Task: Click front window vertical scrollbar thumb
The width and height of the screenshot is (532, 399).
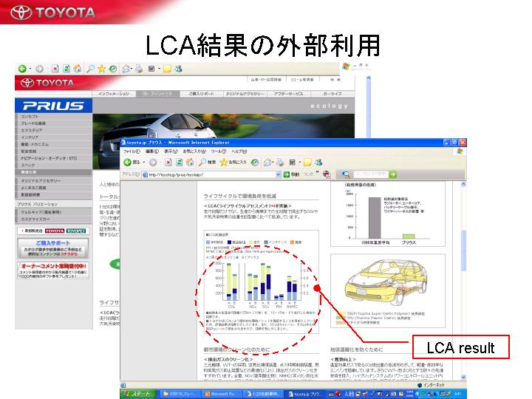Action: click(x=463, y=250)
